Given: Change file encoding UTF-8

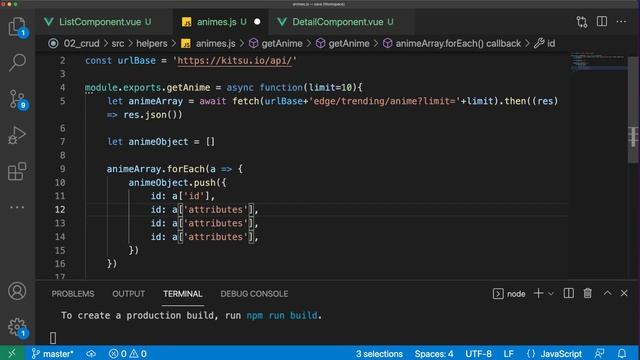Looking at the screenshot, I should click(x=478, y=353).
